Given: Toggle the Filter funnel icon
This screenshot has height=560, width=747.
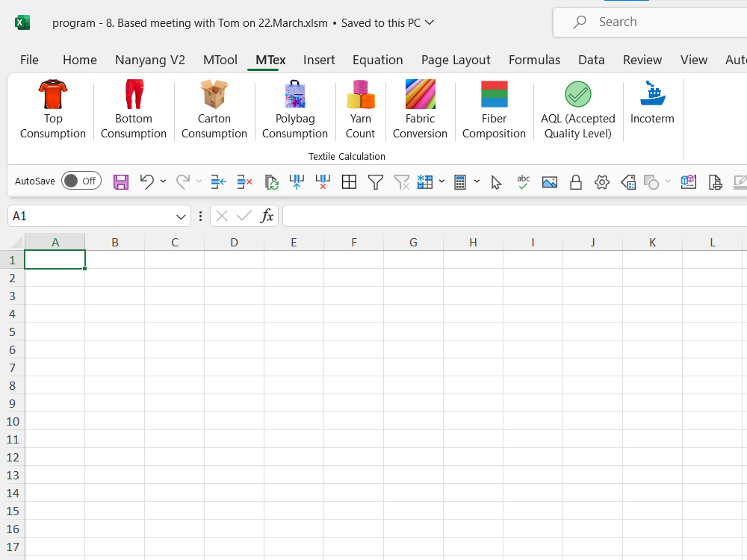Looking at the screenshot, I should tap(376, 181).
